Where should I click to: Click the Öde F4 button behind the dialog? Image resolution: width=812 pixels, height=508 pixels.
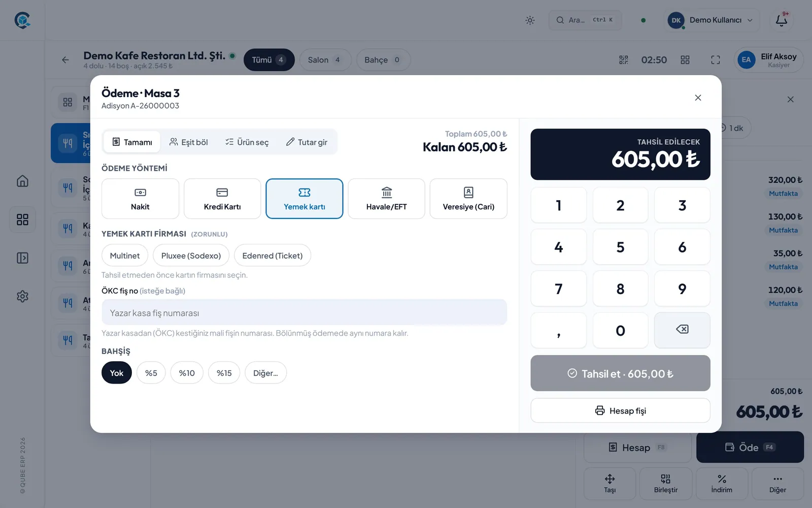coord(750,447)
